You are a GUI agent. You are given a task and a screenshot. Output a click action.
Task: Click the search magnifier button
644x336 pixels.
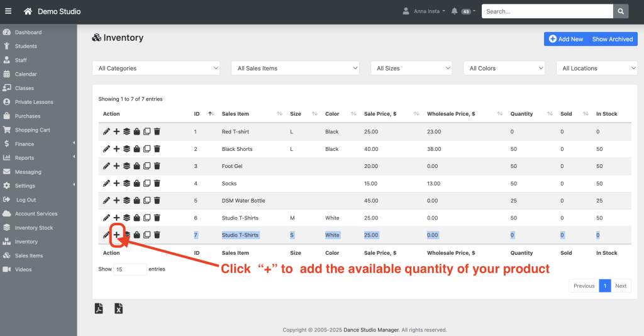click(x=621, y=11)
